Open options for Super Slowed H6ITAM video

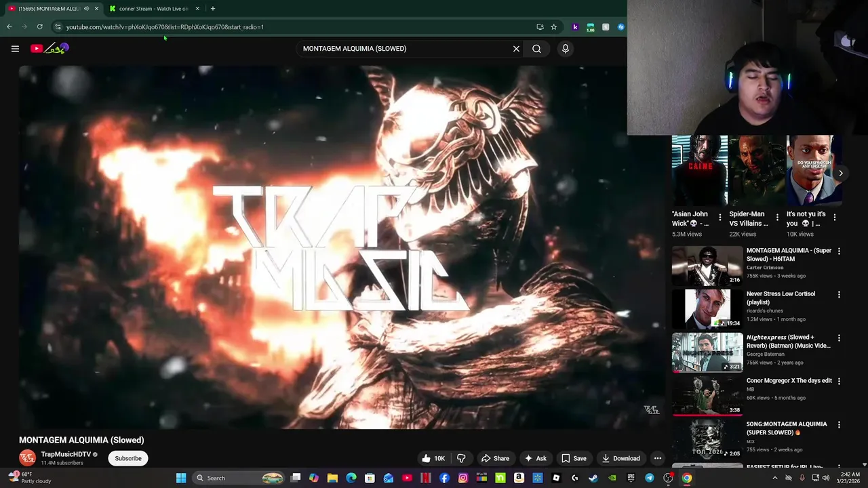click(x=839, y=251)
